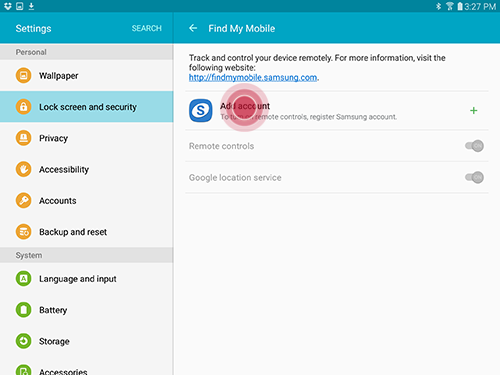Tap the Privacy icon
This screenshot has height=375, width=500.
pyautogui.click(x=23, y=138)
